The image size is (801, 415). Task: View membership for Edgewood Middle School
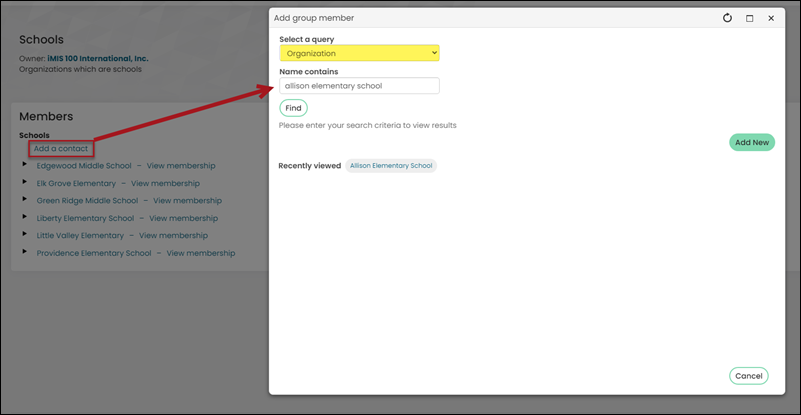point(181,166)
